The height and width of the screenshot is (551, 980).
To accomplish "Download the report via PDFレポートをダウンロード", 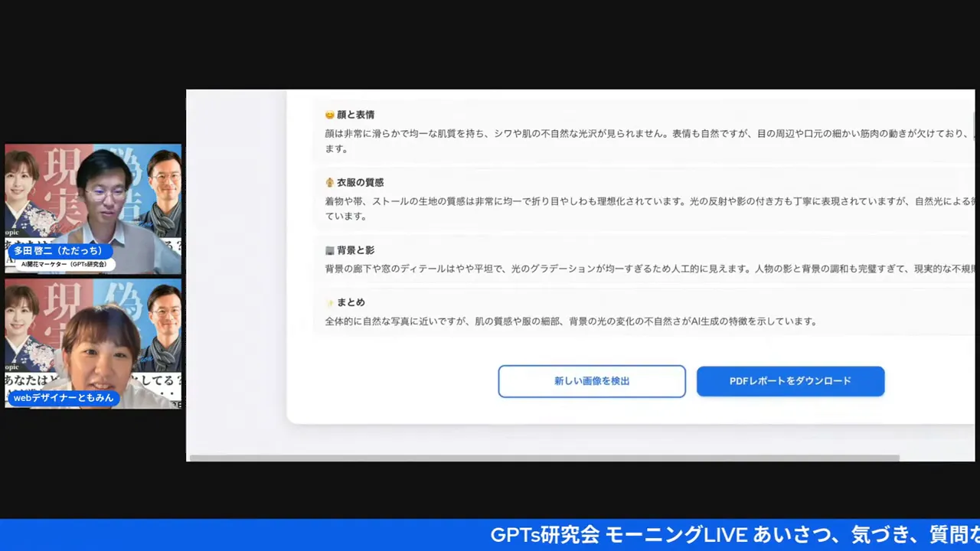I will 790,381.
